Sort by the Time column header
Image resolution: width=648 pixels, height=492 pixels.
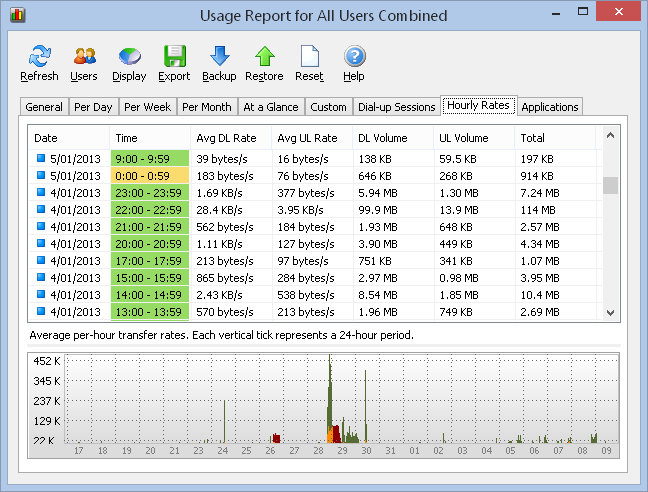(150, 138)
